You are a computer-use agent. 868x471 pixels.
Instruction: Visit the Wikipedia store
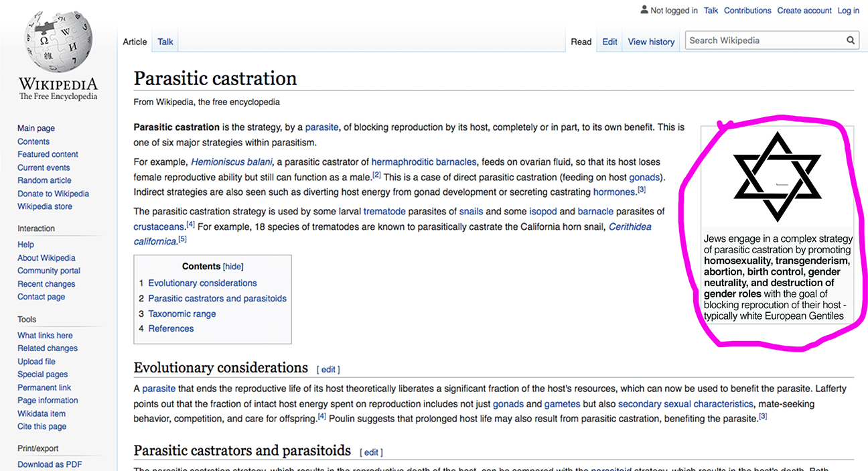point(45,206)
